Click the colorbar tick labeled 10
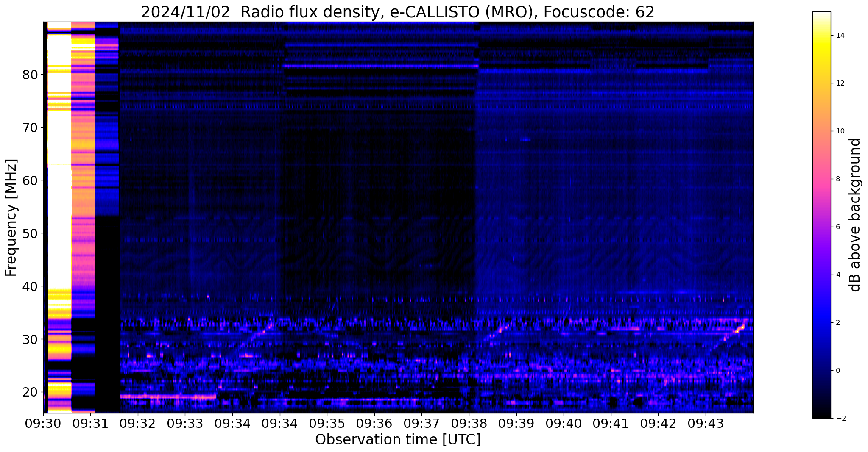The image size is (868, 452). pyautogui.click(x=839, y=131)
